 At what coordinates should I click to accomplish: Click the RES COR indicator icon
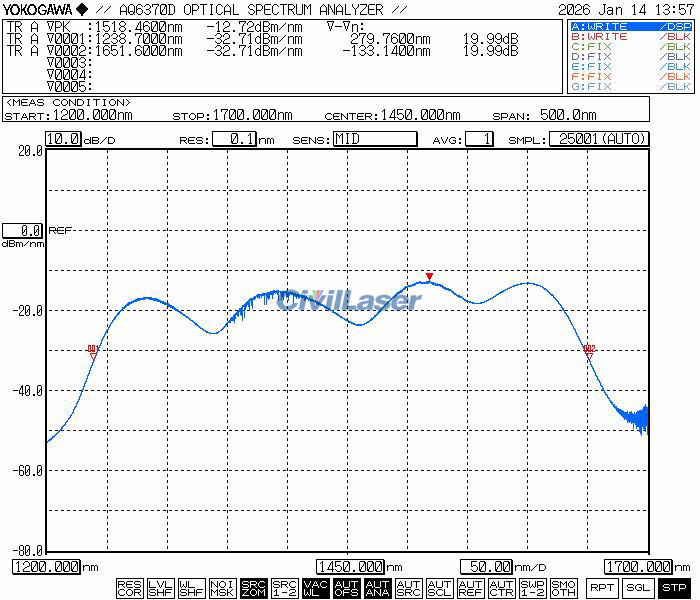(129, 589)
